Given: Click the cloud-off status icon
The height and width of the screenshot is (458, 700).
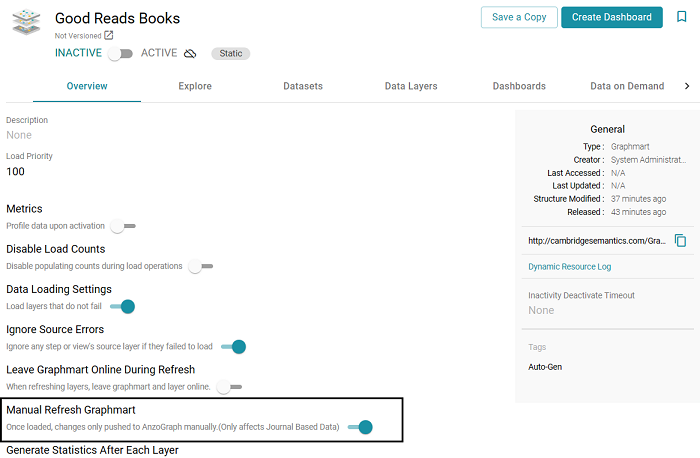Looking at the screenshot, I should pyautogui.click(x=190, y=53).
